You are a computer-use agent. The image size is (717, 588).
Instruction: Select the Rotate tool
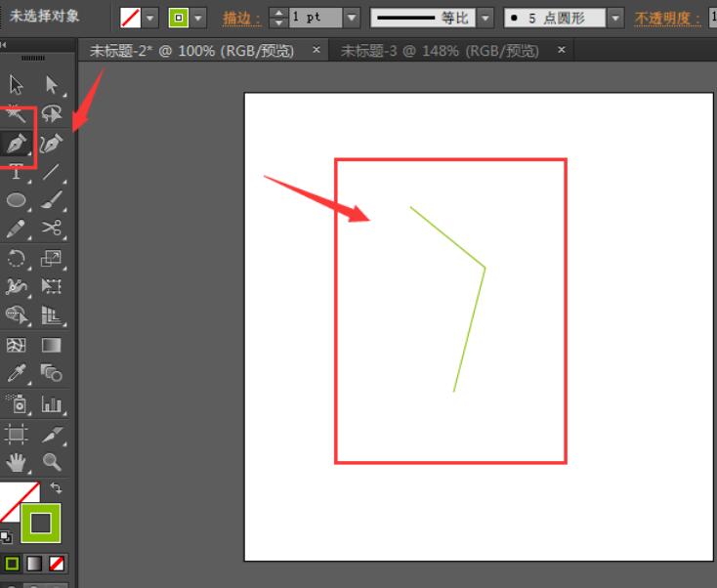(16, 258)
